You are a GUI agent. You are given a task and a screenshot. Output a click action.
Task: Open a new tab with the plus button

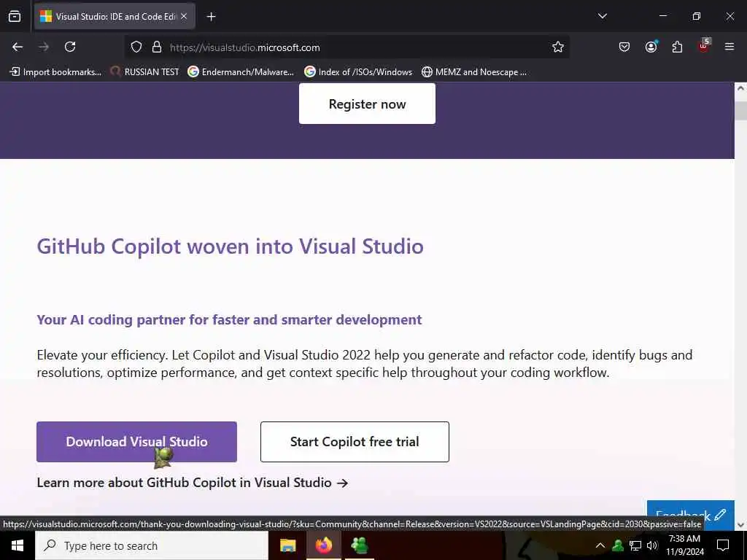coord(211,17)
